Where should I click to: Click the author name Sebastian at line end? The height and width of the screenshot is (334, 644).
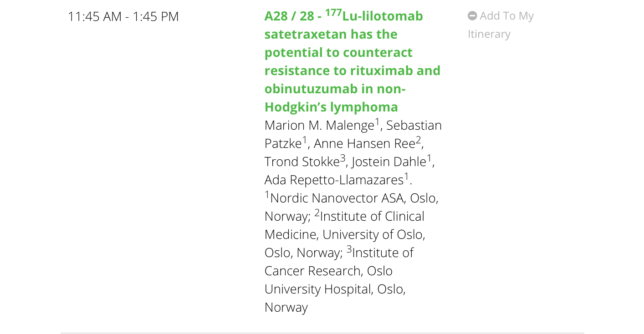(x=414, y=126)
